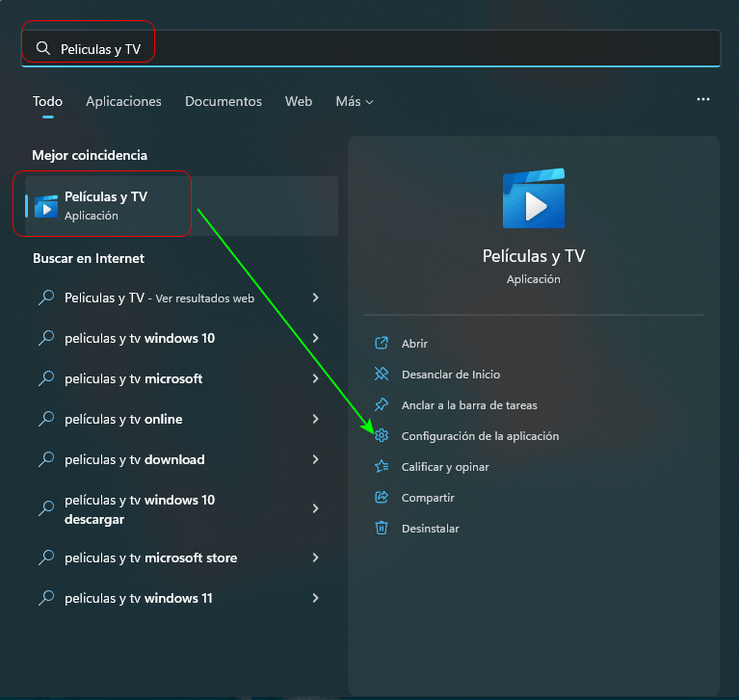Click the share icon next to Compartir
The image size is (739, 700).
[x=382, y=497]
